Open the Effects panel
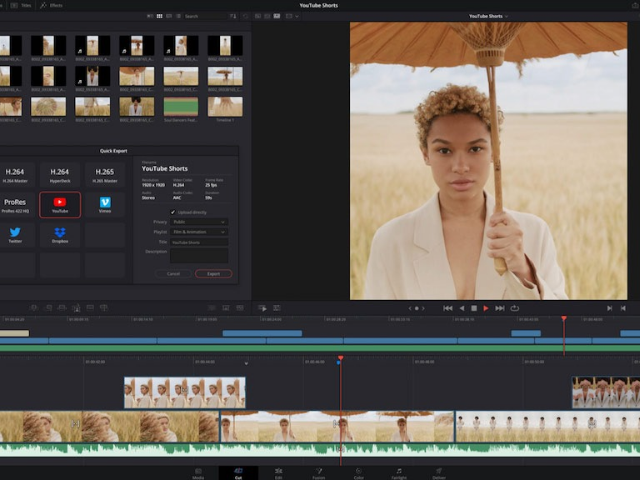This screenshot has width=640, height=480. (x=51, y=5)
